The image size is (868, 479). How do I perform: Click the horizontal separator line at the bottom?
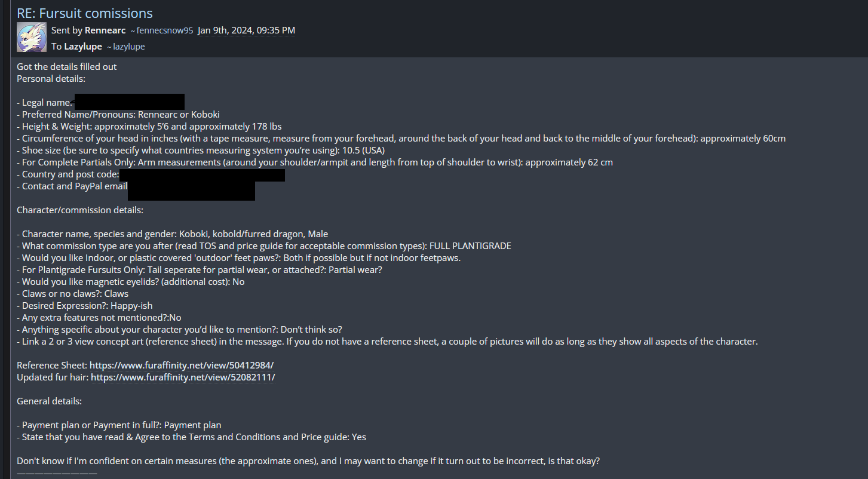[57, 473]
